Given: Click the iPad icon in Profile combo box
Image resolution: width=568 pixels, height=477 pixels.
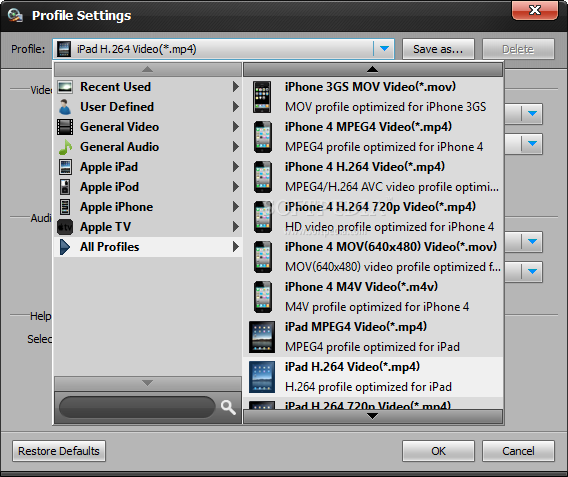Looking at the screenshot, I should coord(64,49).
